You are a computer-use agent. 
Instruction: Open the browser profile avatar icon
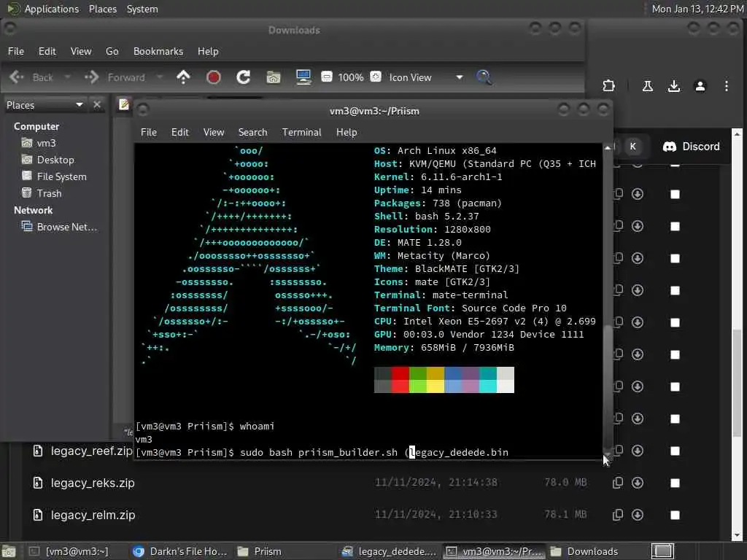pos(700,86)
